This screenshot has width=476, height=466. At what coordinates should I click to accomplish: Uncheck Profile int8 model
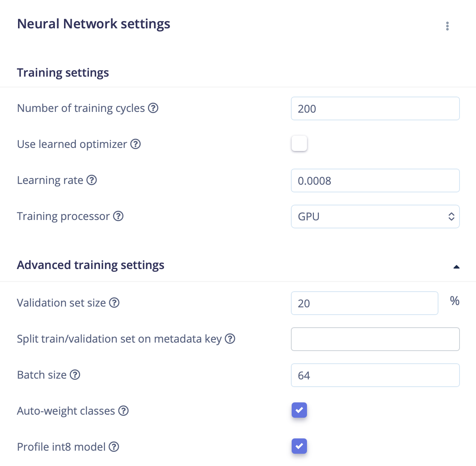pos(299,446)
